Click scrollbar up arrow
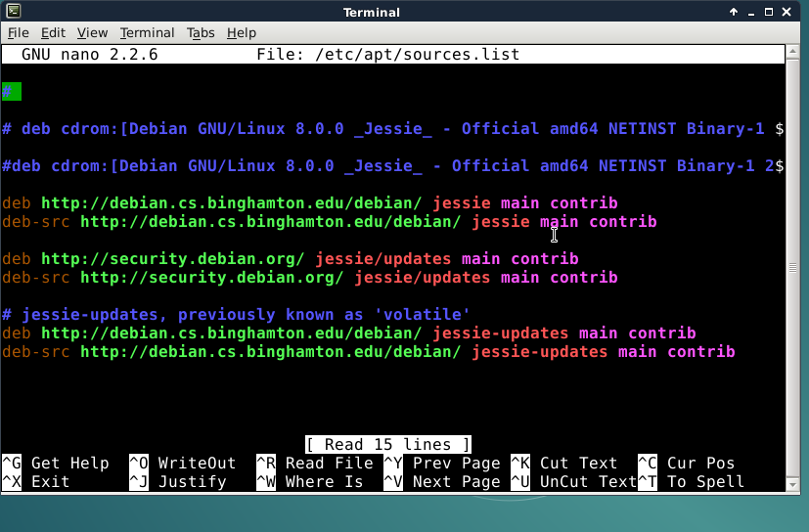Viewport: 809px width, 532px height. 792,52
